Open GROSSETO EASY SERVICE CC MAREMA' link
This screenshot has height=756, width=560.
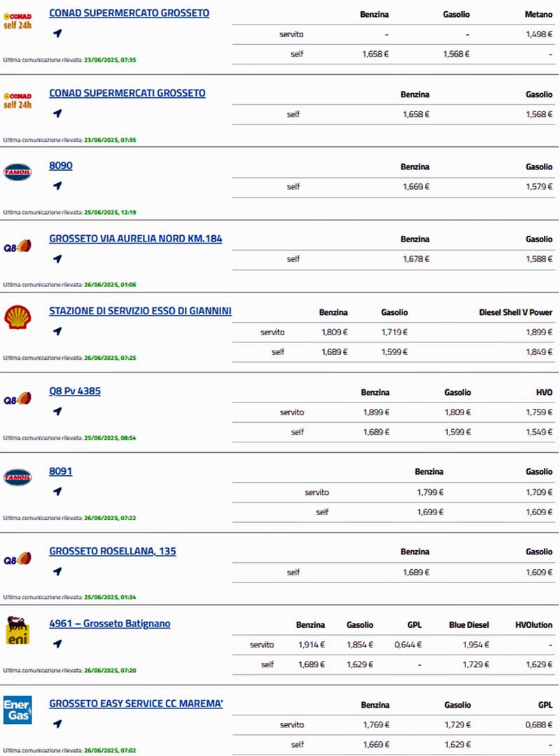tap(136, 703)
